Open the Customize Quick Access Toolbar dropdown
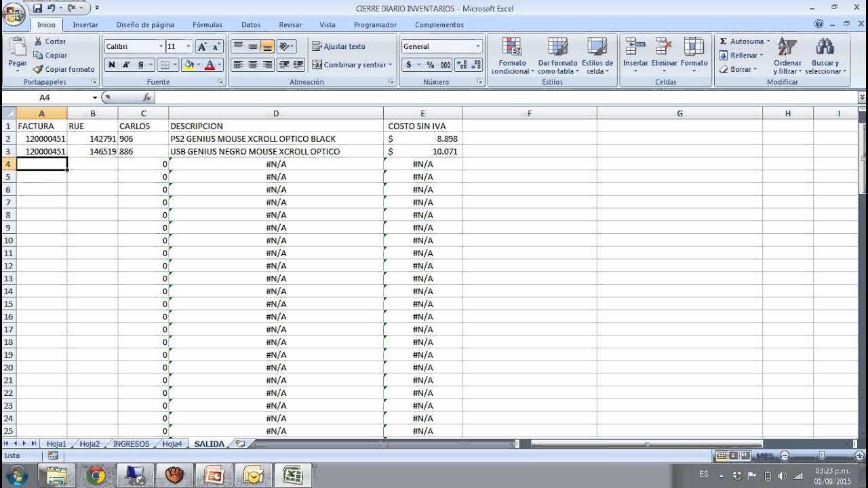The image size is (868, 488). click(x=97, y=8)
